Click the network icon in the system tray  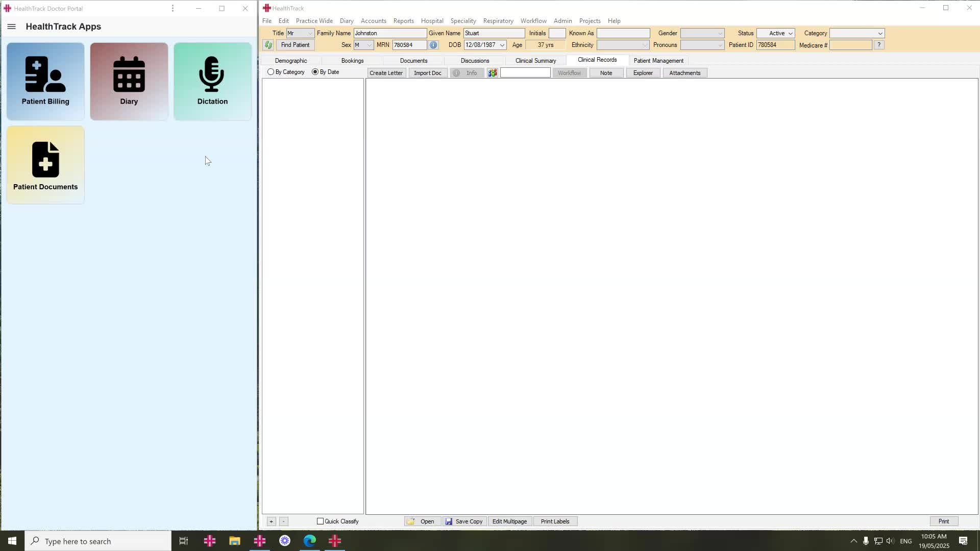coord(878,541)
